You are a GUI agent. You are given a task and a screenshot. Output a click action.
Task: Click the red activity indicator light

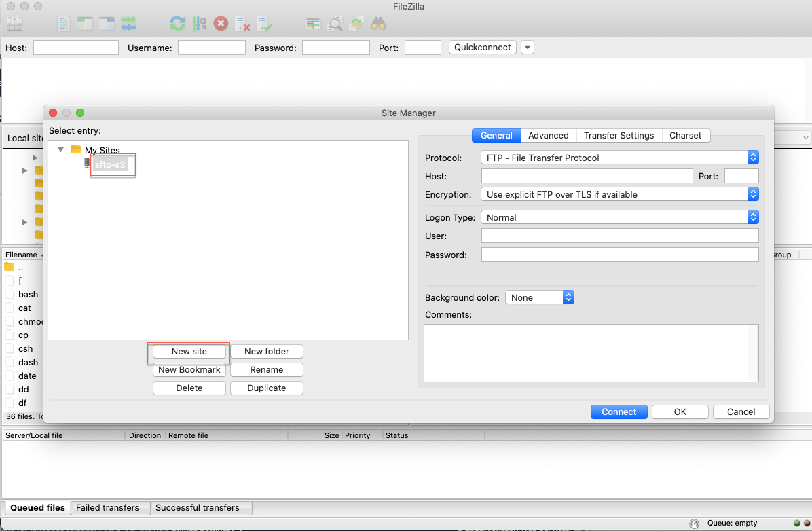[x=807, y=524]
